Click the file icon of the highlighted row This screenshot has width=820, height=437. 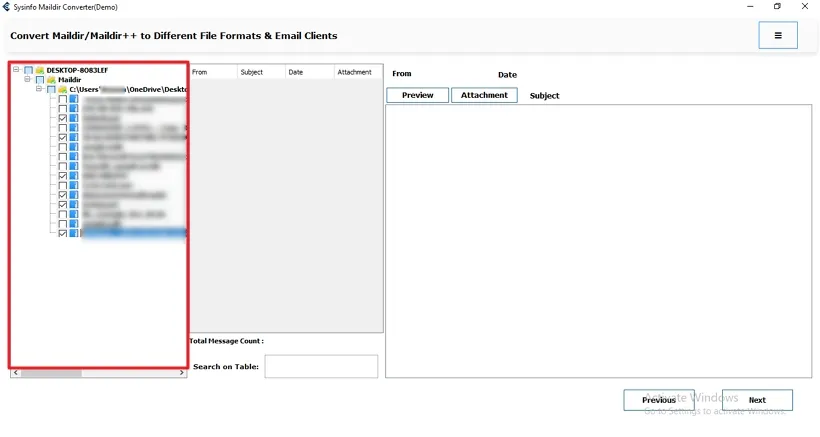click(x=74, y=233)
